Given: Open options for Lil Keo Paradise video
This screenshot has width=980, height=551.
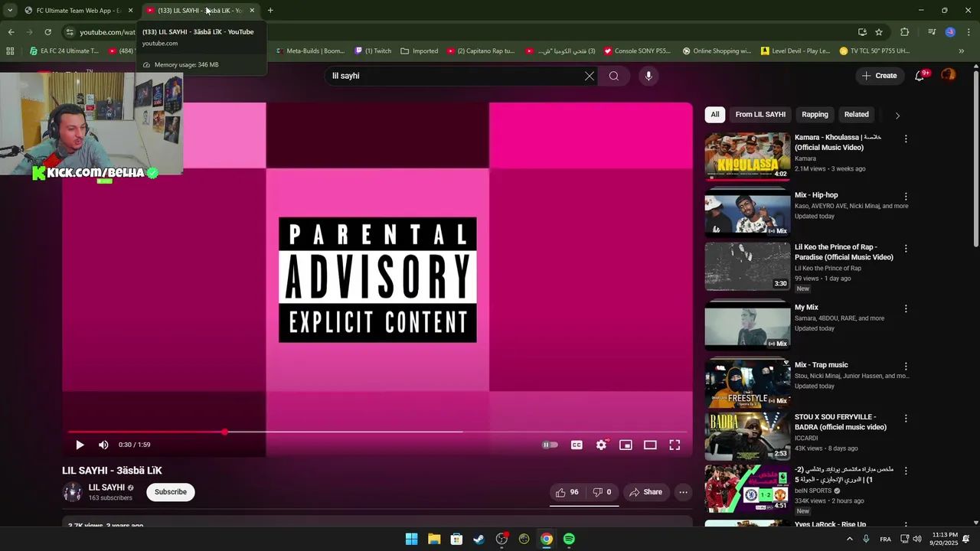Looking at the screenshot, I should point(906,249).
